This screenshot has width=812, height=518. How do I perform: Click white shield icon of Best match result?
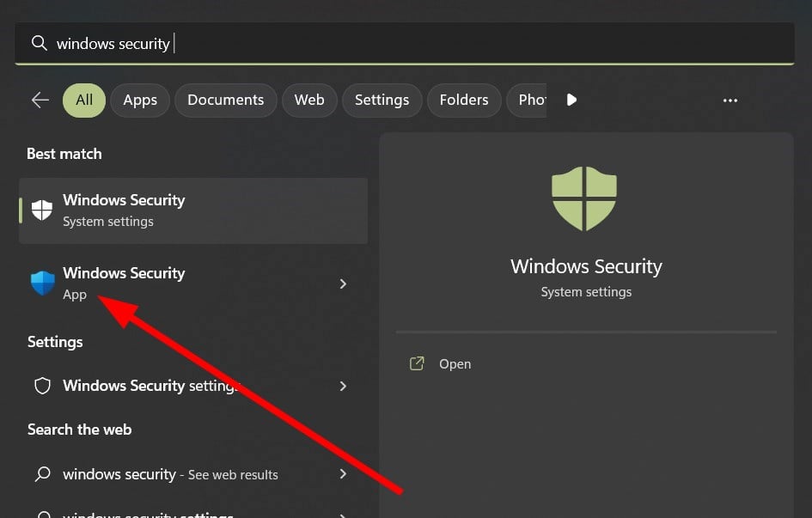click(42, 210)
